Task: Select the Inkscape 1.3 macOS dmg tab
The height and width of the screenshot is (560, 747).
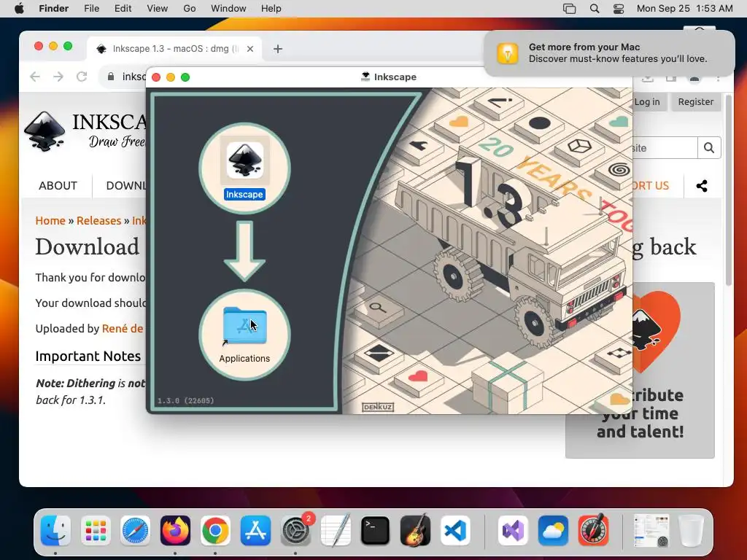Action: (x=174, y=49)
